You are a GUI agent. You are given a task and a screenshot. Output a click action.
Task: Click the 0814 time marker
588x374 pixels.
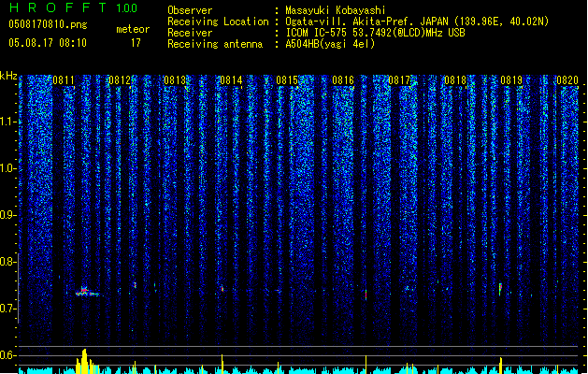(x=231, y=80)
